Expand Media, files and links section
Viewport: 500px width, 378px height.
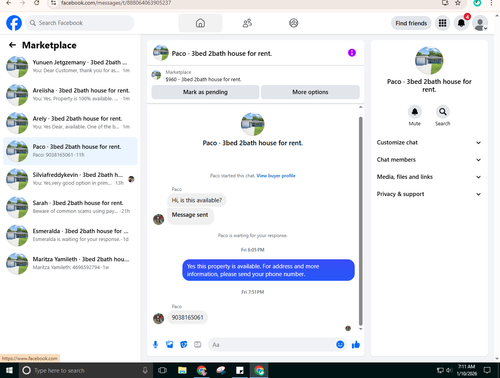coord(429,177)
